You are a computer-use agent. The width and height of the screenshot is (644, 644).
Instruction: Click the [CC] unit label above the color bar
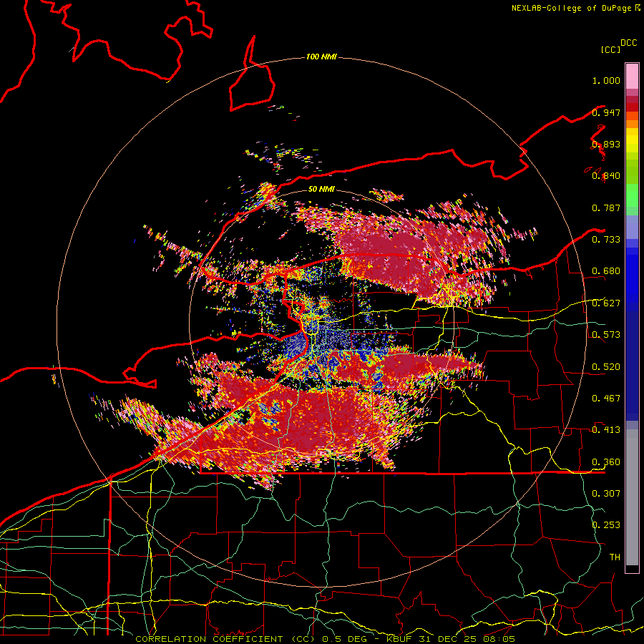point(610,49)
